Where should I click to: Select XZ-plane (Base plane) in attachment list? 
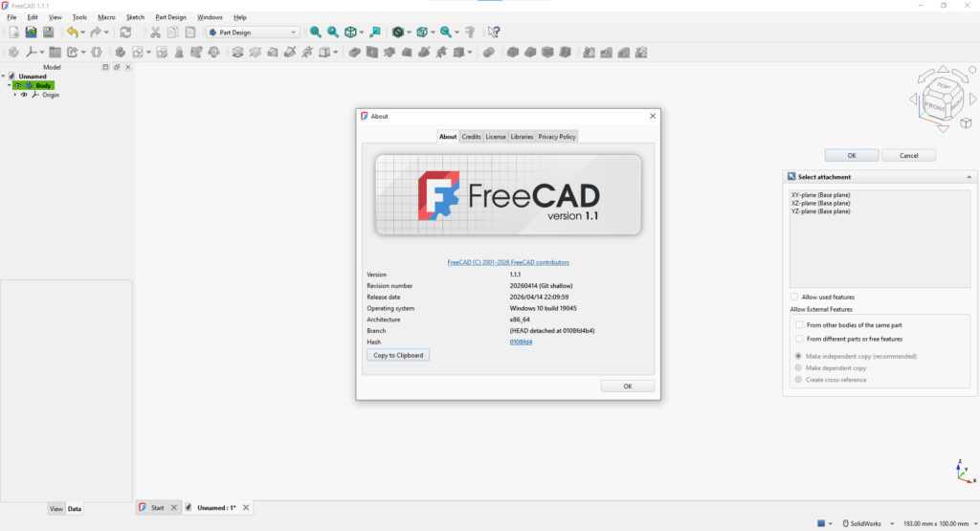pyautogui.click(x=820, y=203)
